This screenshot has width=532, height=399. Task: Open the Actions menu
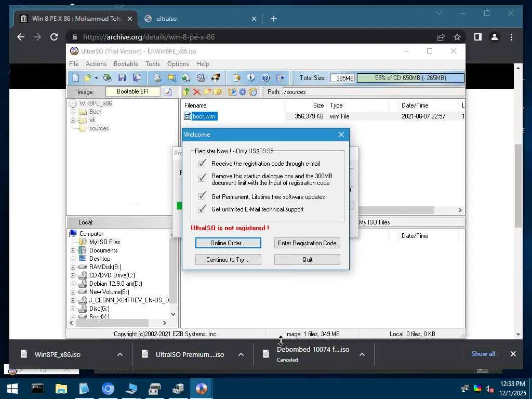point(96,64)
